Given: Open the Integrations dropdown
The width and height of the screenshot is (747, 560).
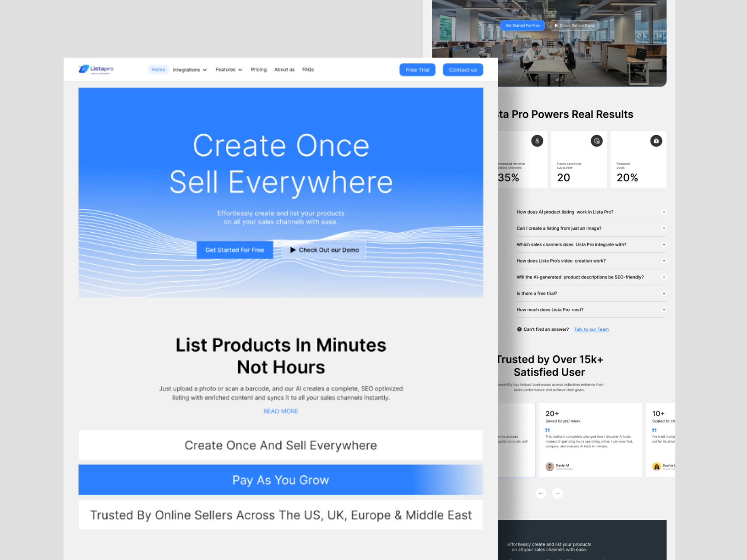Looking at the screenshot, I should [190, 69].
